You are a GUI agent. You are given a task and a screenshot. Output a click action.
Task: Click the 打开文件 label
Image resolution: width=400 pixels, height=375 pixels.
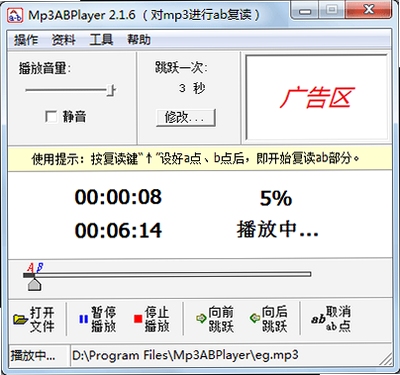pyautogui.click(x=42, y=319)
